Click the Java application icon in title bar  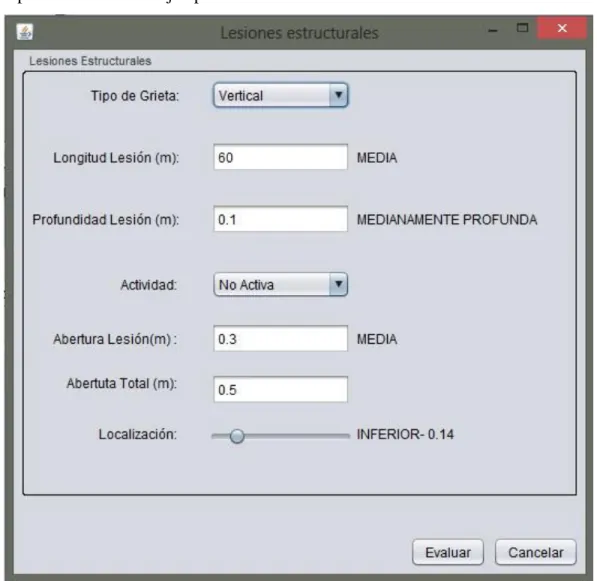tap(25, 32)
